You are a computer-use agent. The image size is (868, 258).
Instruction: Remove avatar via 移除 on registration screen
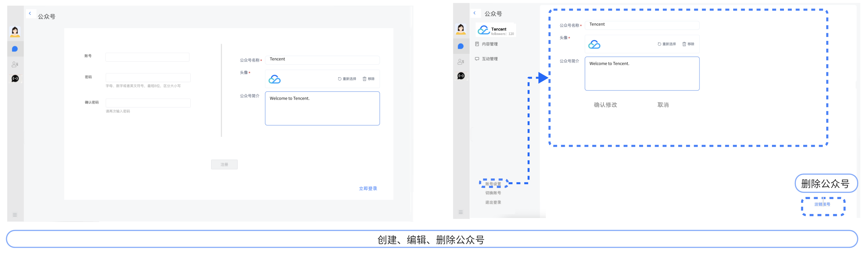click(369, 79)
